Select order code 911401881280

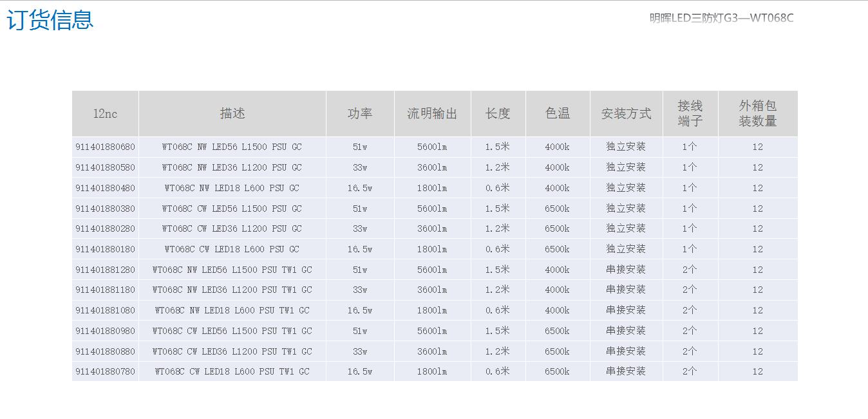pos(105,270)
